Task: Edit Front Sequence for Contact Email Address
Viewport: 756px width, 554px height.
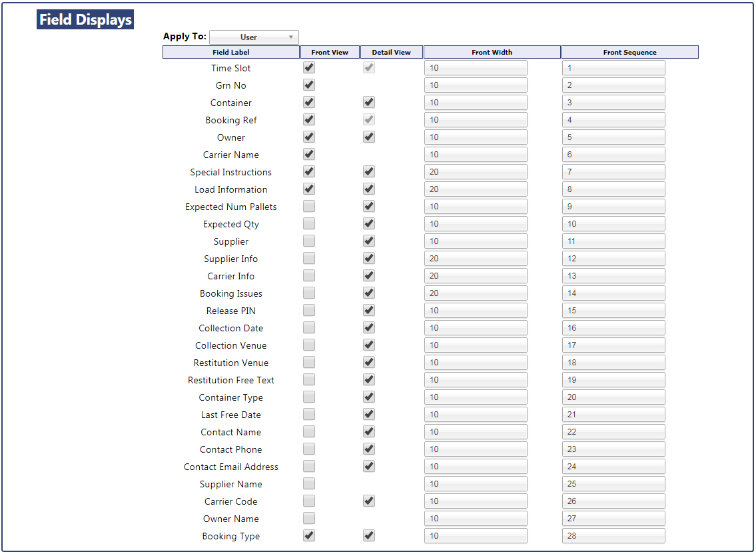Action: click(613, 466)
